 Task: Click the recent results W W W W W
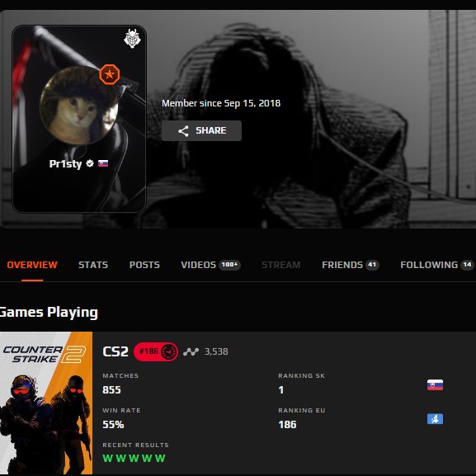(x=134, y=458)
